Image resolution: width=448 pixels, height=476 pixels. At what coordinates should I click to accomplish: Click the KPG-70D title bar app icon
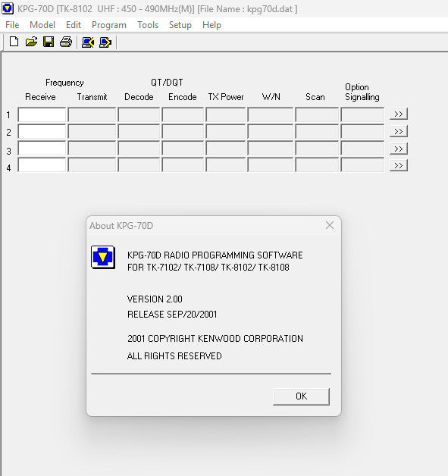(8, 8)
